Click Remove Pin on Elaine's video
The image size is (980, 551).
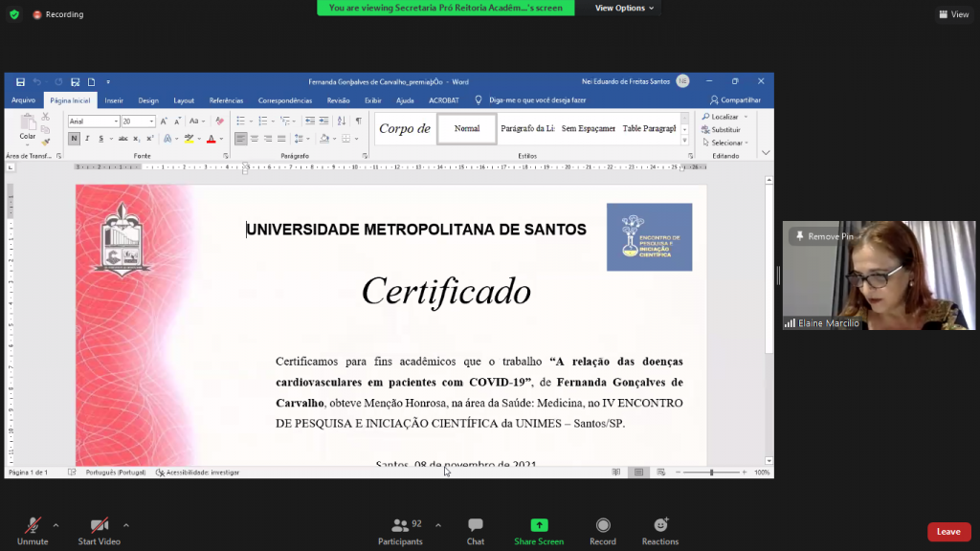pos(824,236)
